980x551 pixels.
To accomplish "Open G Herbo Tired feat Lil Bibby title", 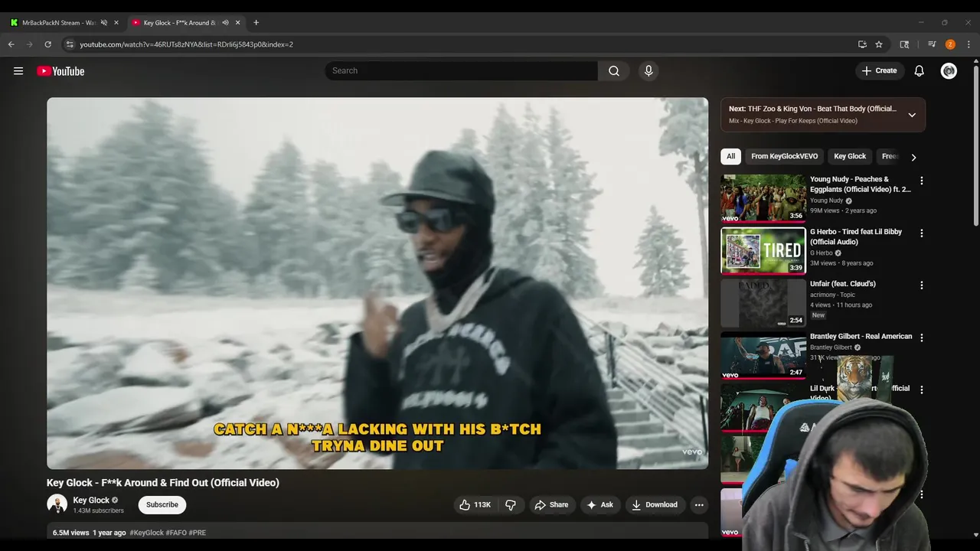I will pyautogui.click(x=856, y=236).
